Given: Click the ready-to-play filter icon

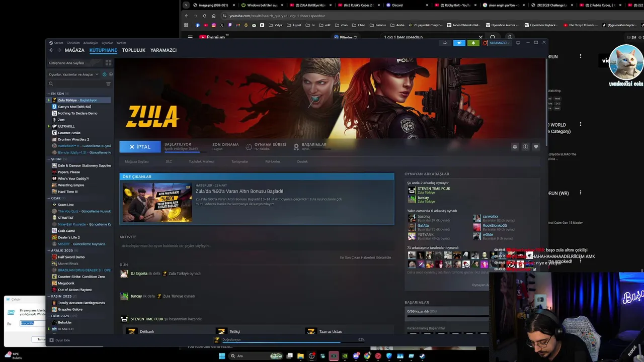Looking at the screenshot, I should coord(111,74).
